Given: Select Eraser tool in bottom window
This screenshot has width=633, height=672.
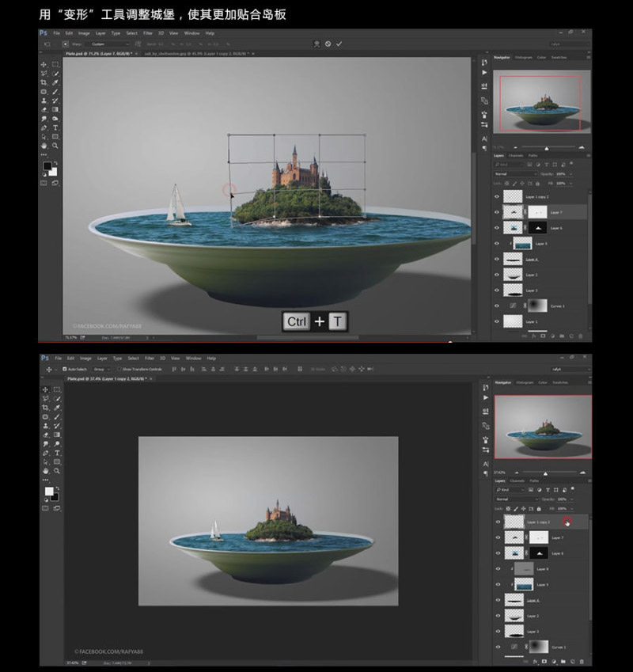Looking at the screenshot, I should click(45, 435).
